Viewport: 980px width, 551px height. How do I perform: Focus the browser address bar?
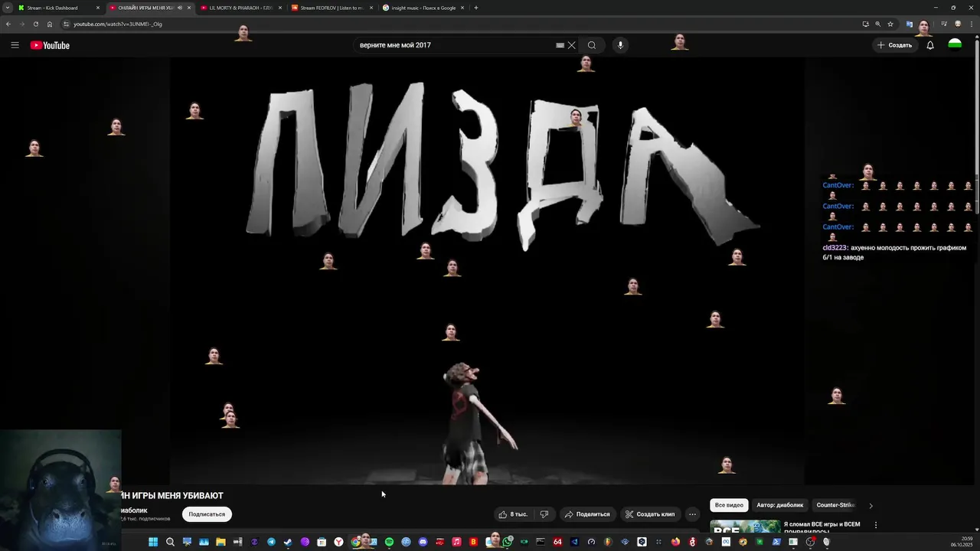pos(459,24)
